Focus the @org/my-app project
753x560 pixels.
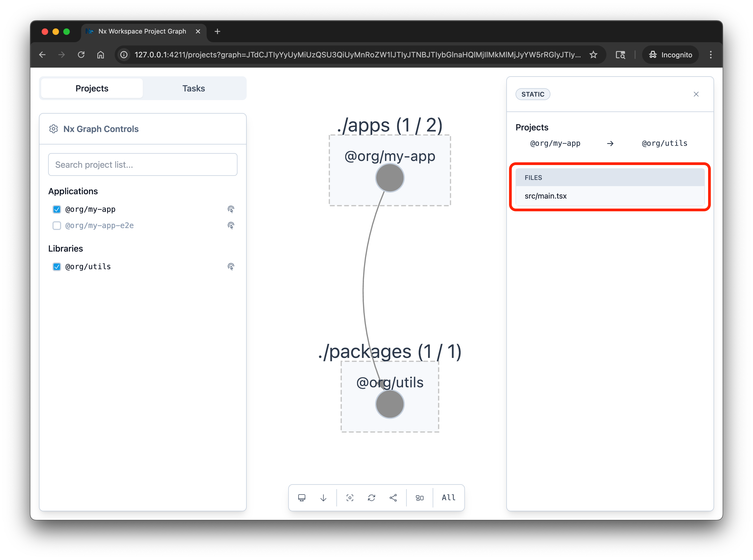coord(231,209)
